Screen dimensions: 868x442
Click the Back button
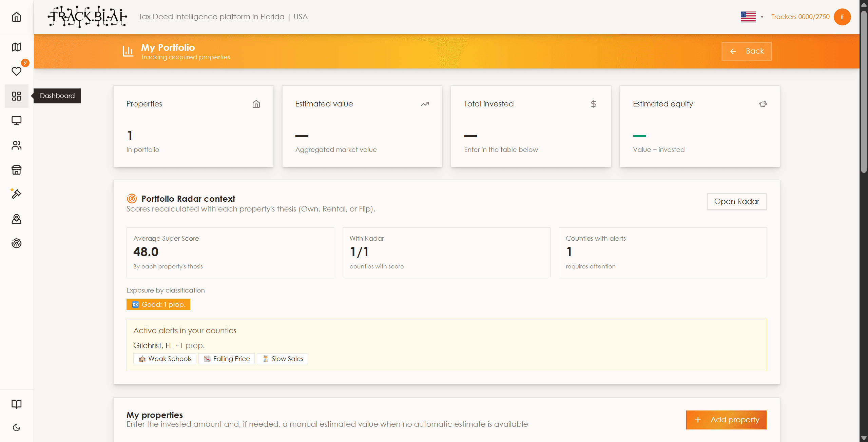pyautogui.click(x=746, y=51)
